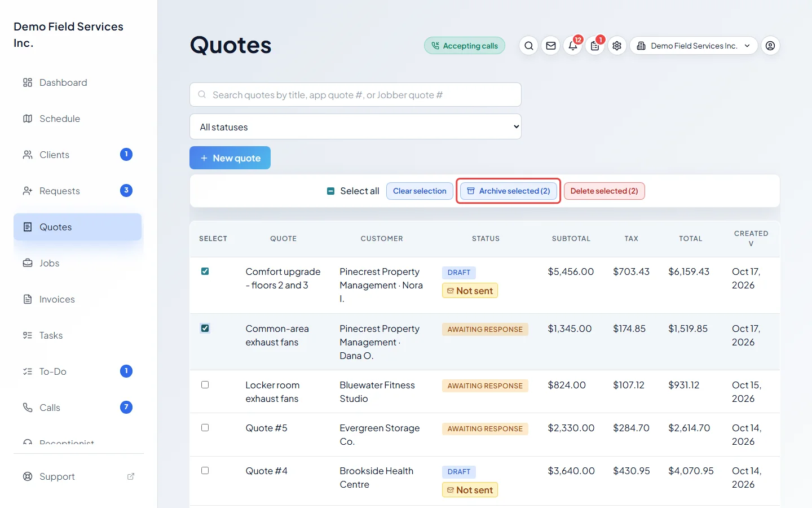Go to Dashboard in sidebar
The image size is (812, 508).
[77, 82]
